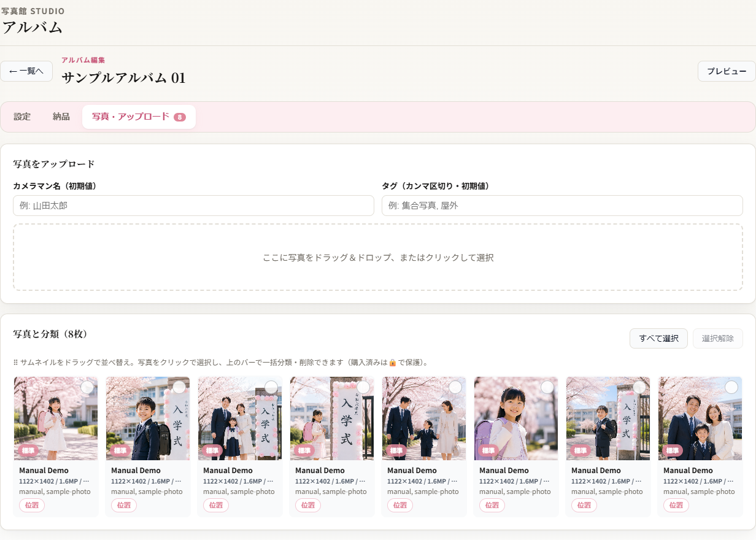Screen dimensions: 756x540
Task: Tick the circle on the close-up smiling boy photo
Action: [x=179, y=387]
